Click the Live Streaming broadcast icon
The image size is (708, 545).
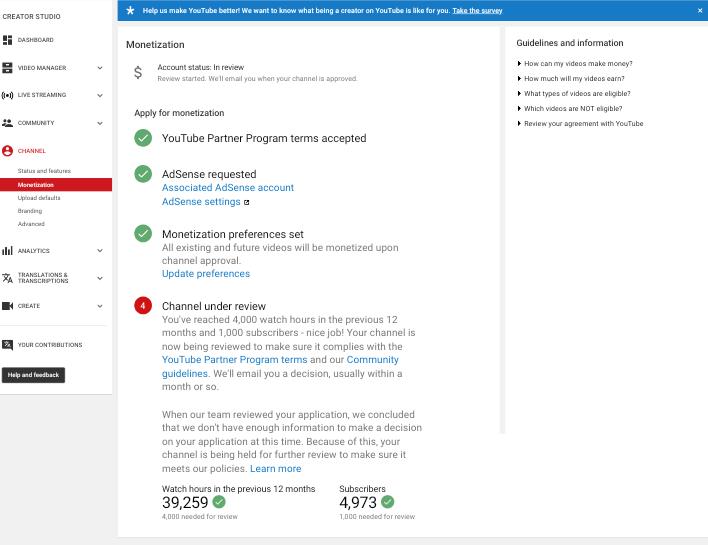7,95
